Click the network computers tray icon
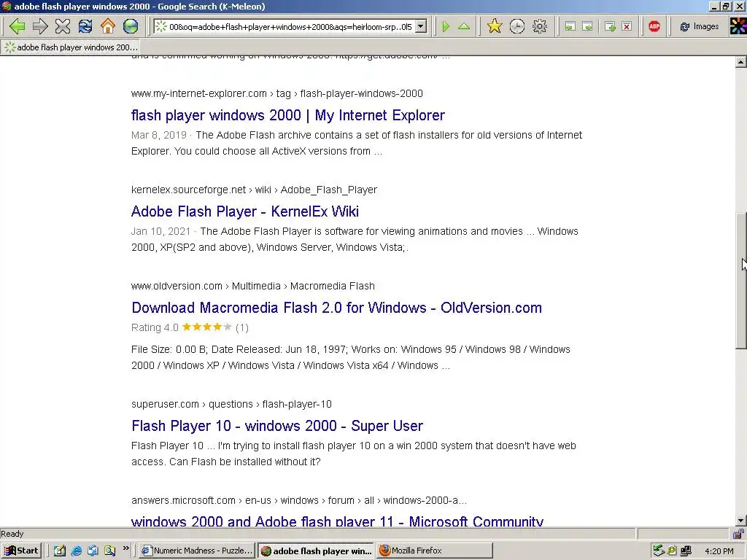Viewport: 747px width, 560px height. (x=686, y=551)
